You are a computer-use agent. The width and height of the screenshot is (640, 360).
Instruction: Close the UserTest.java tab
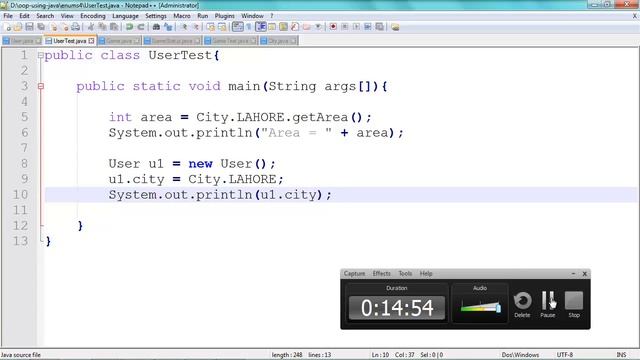[x=91, y=41]
